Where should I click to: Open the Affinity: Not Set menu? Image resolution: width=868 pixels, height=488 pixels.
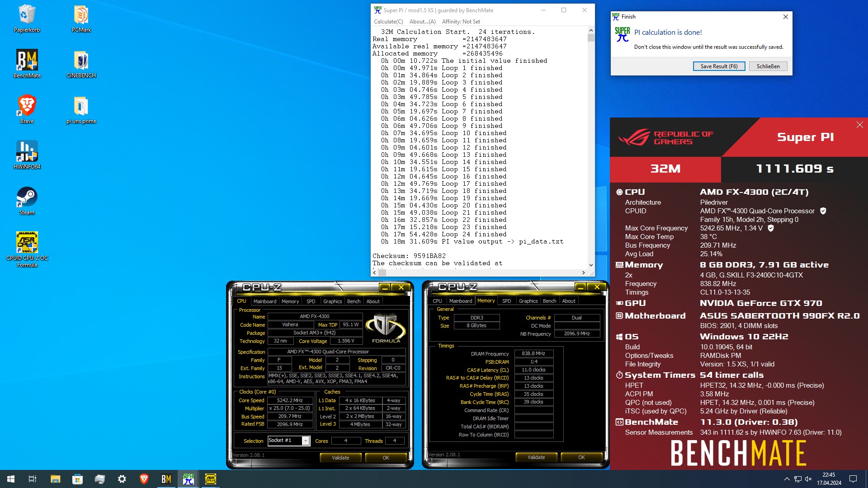coord(461,22)
